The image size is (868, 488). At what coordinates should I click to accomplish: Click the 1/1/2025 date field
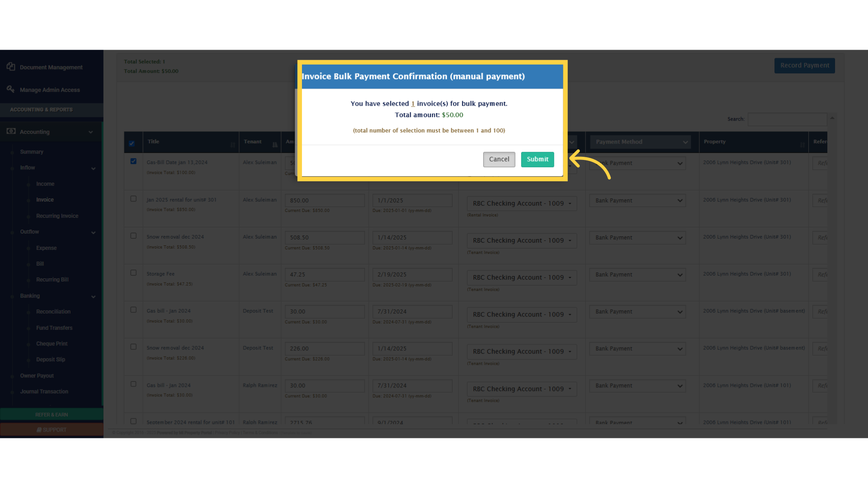click(x=412, y=201)
